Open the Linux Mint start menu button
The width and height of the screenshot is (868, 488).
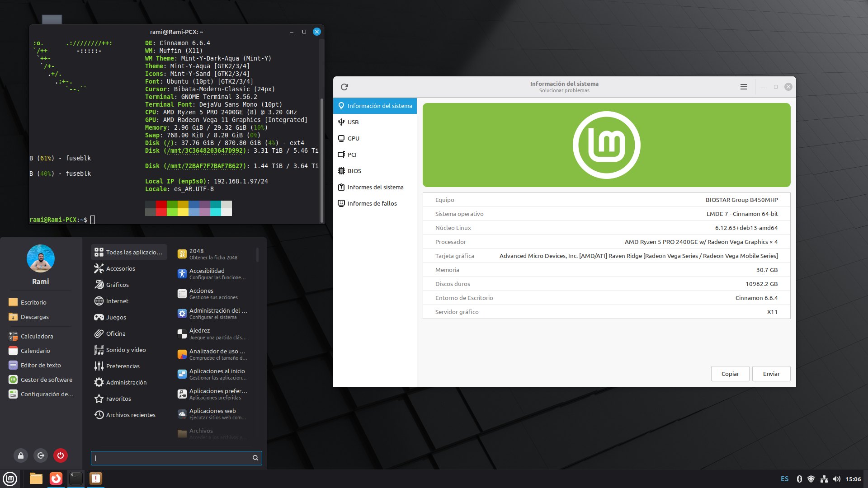10,479
